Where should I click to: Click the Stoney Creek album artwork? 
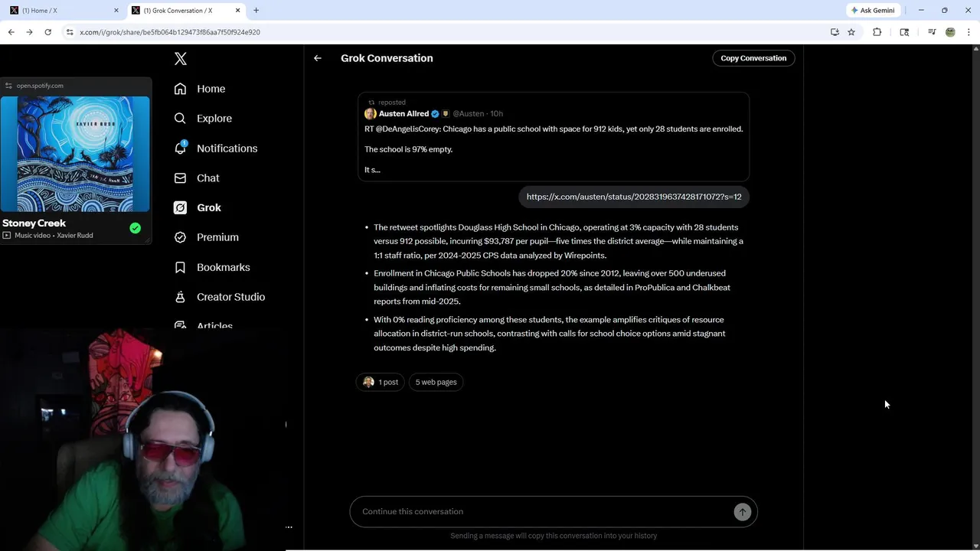coord(76,154)
